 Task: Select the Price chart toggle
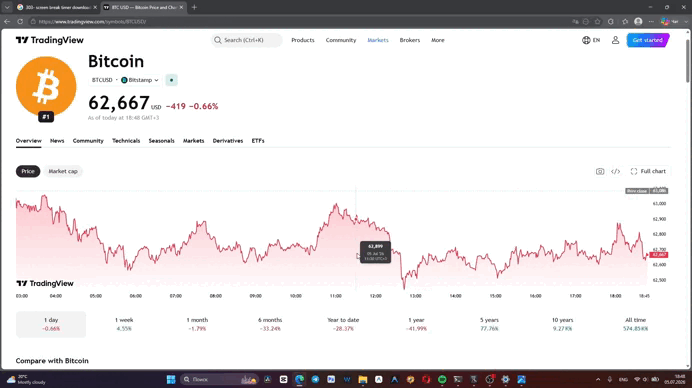[x=28, y=171]
